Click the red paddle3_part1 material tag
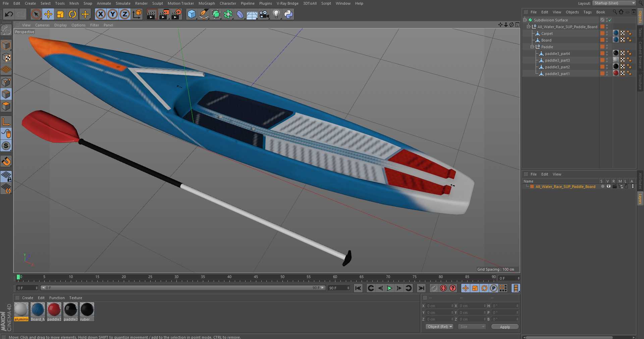 pyautogui.click(x=616, y=73)
